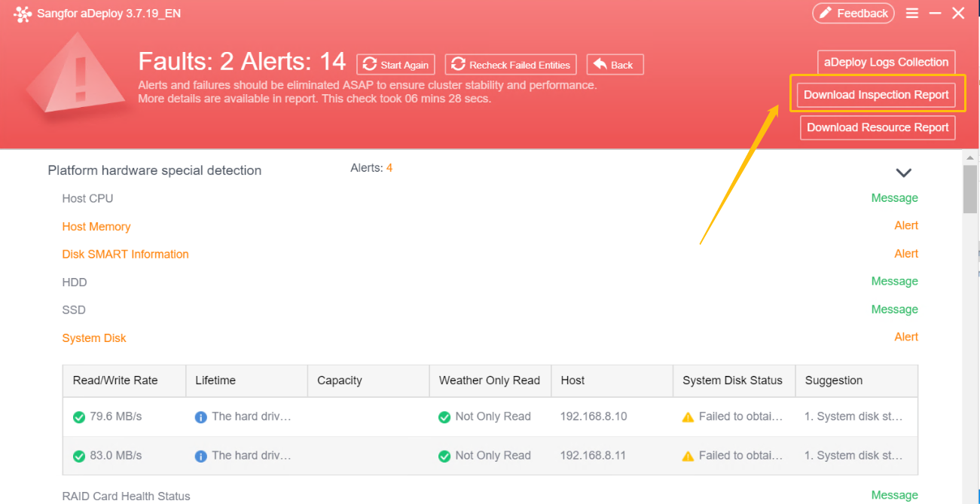Click Start Again to rerun the check

396,65
